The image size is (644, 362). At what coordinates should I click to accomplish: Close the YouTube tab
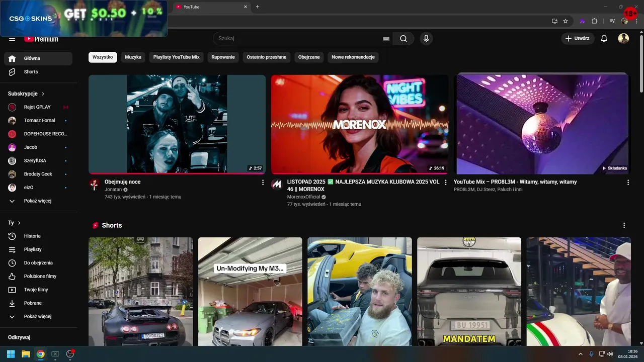tap(246, 7)
